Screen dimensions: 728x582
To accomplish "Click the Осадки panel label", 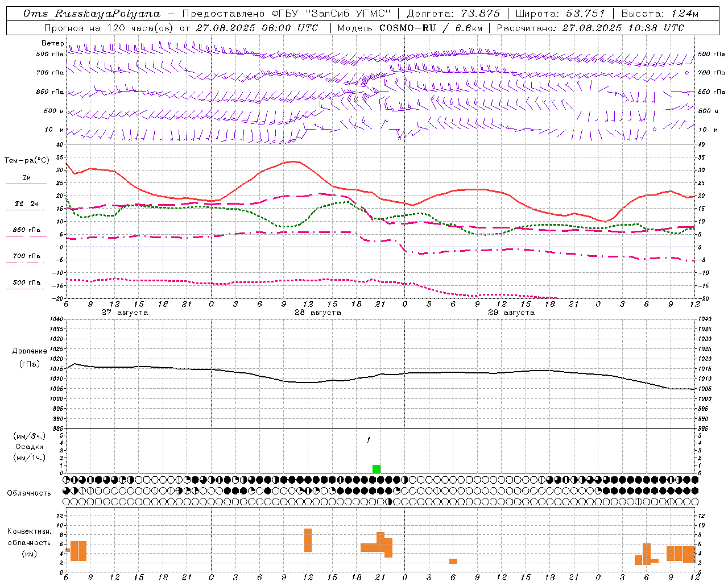I will click(x=30, y=447).
